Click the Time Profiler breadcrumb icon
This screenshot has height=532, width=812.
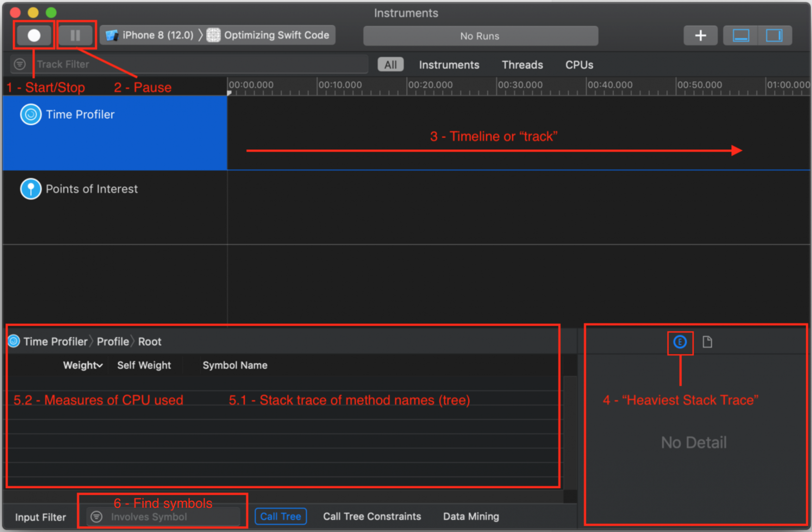pyautogui.click(x=13, y=341)
